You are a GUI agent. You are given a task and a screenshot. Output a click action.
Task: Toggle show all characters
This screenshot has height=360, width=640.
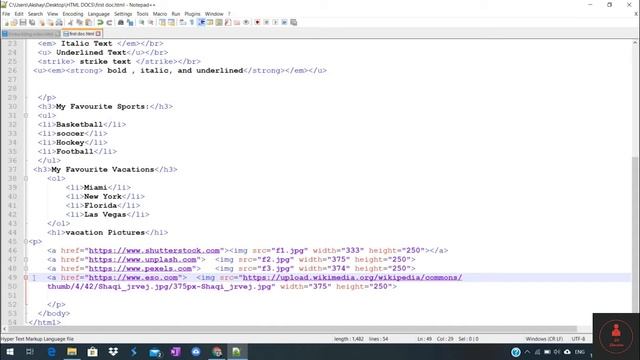(191, 22)
